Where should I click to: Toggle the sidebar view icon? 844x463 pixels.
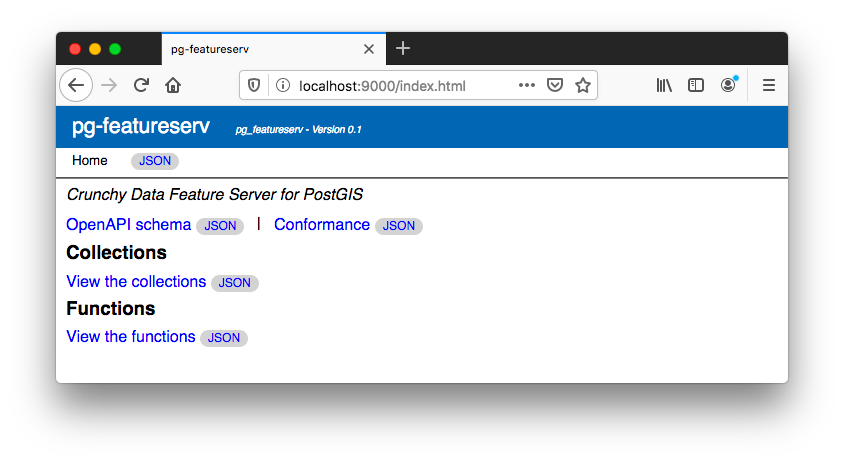[x=696, y=85]
